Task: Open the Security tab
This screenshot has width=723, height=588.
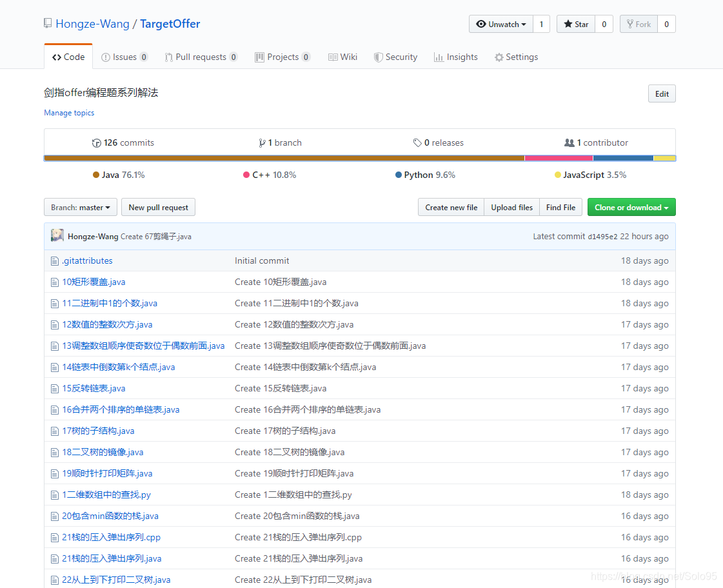Action: pos(395,57)
